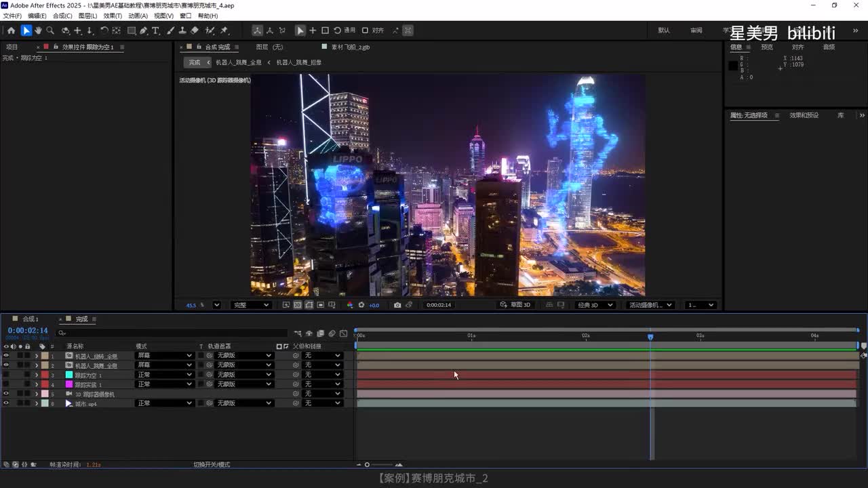The width and height of the screenshot is (868, 488).
Task: Toggle the 草图 3D draft mode
Action: pos(515,305)
